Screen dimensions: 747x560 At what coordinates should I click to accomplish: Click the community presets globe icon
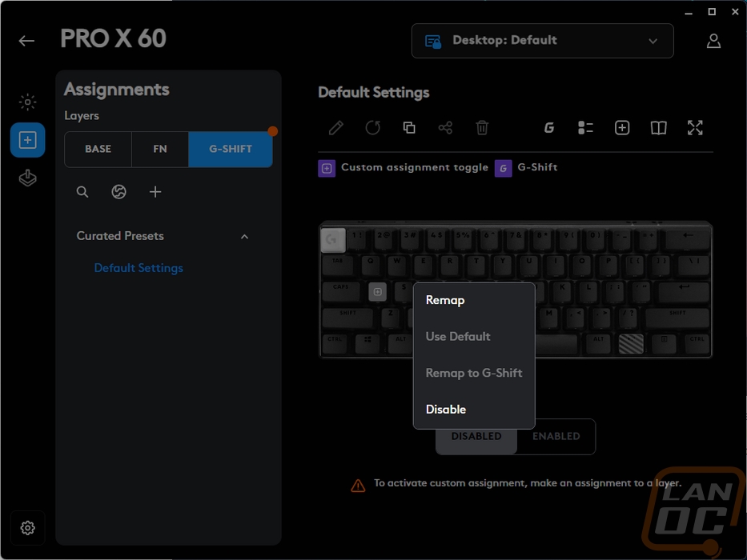coord(118,192)
